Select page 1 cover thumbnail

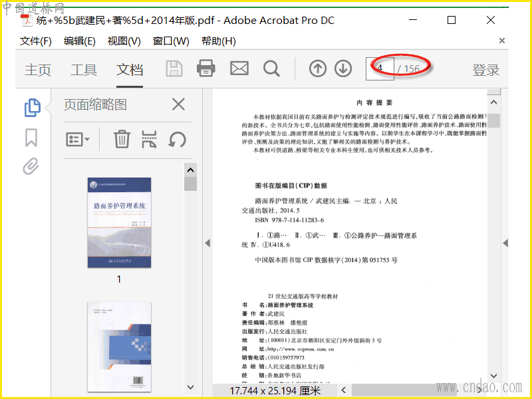[x=119, y=222]
